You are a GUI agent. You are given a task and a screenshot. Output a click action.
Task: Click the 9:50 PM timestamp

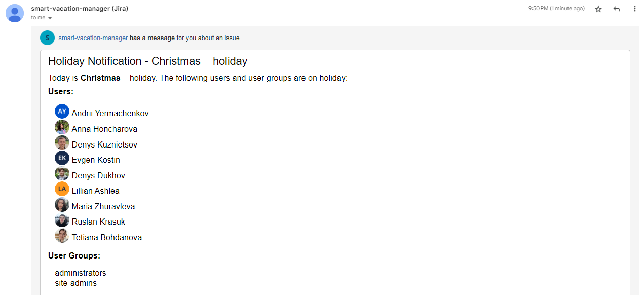(556, 9)
